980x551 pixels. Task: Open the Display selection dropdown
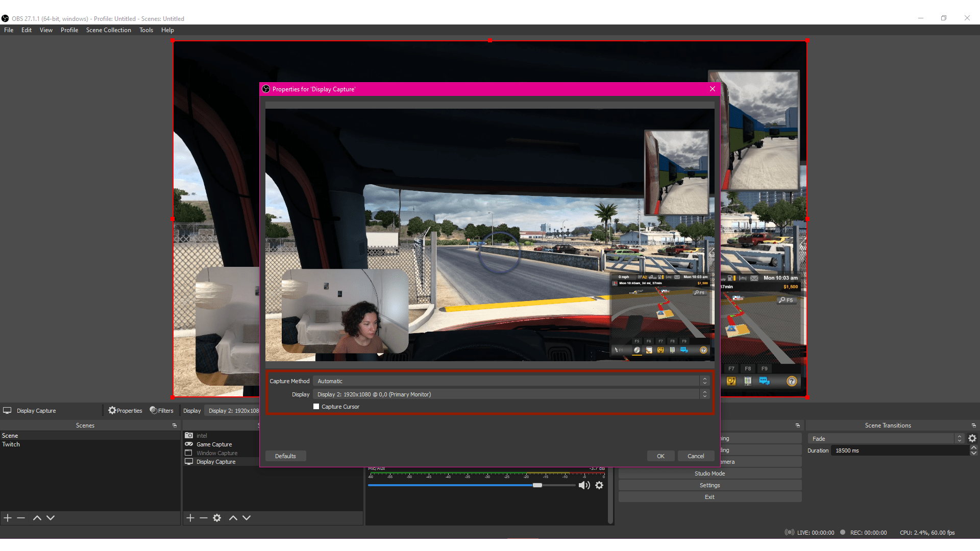510,394
